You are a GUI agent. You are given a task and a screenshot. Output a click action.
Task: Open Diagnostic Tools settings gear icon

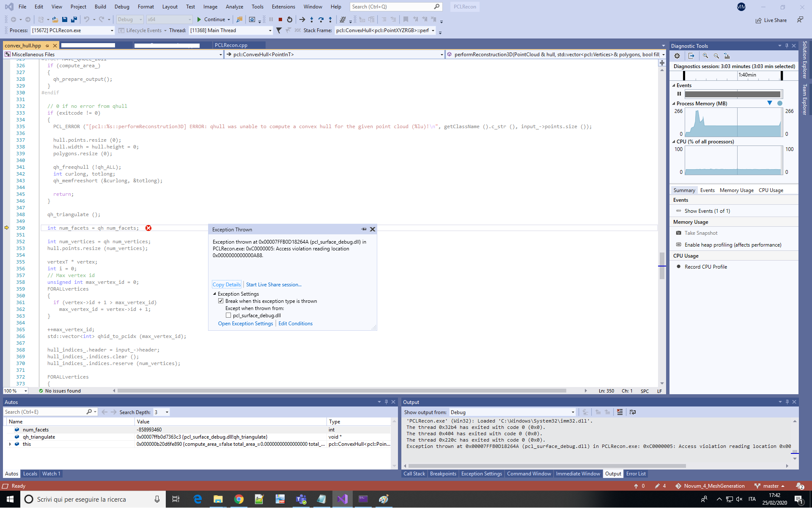[x=677, y=56]
